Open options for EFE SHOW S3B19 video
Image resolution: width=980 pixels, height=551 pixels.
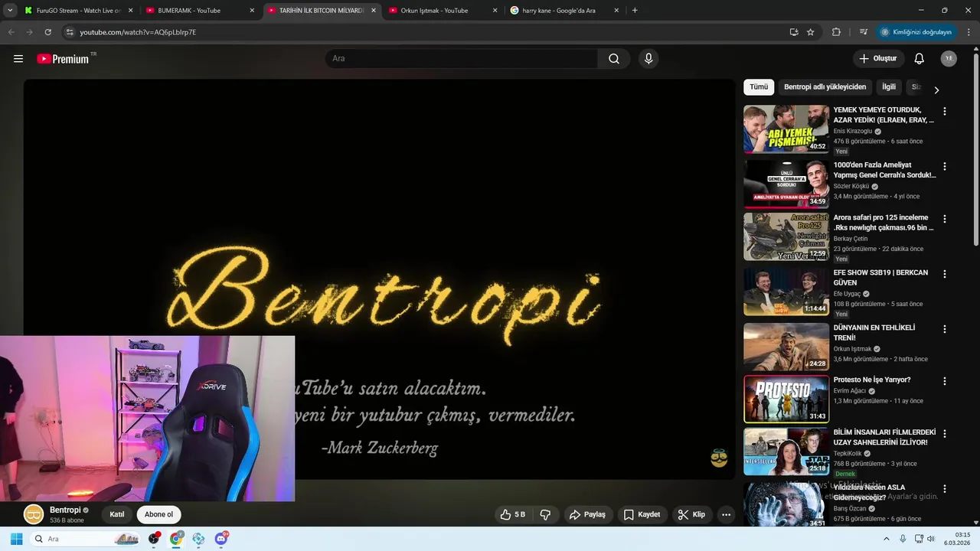[x=944, y=274]
